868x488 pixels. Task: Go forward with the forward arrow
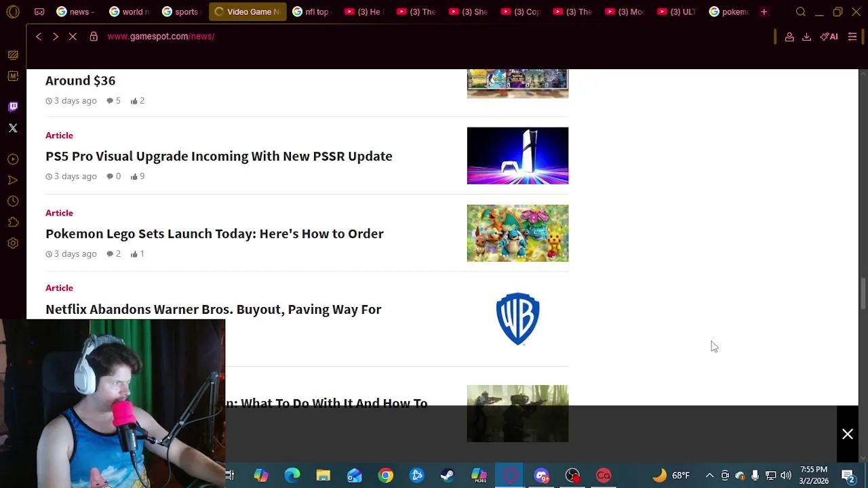[x=56, y=37]
